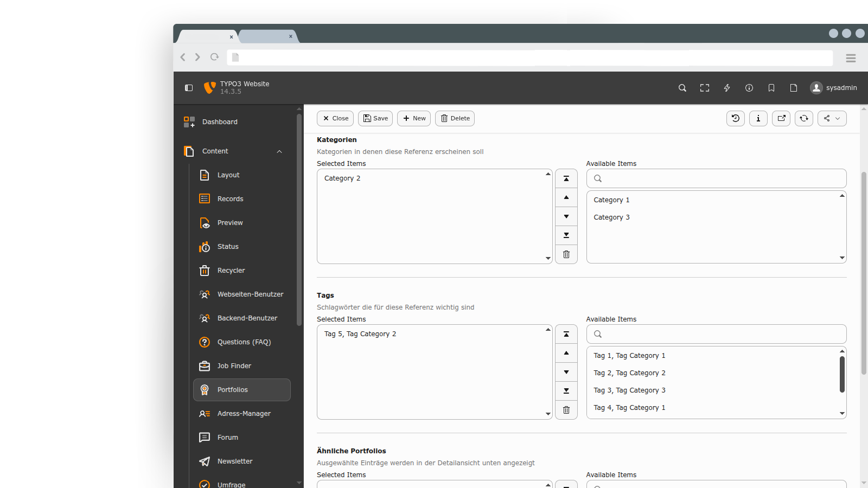This screenshot has width=868, height=488.
Task: Click the Delete button
Action: pos(455,118)
